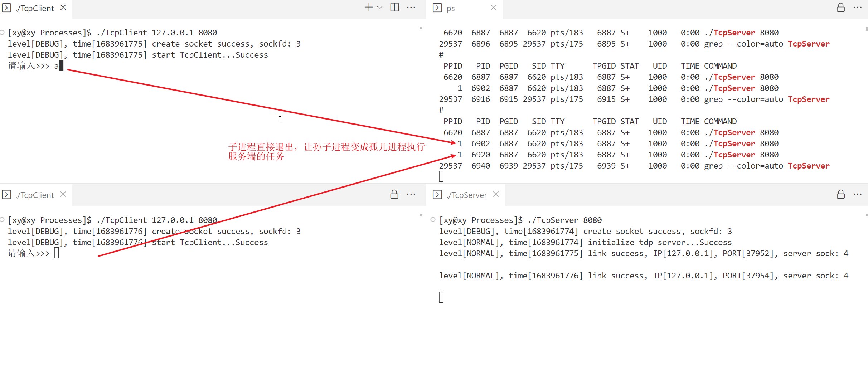Click the scrollbar marker in top-left terminal

coord(420,28)
